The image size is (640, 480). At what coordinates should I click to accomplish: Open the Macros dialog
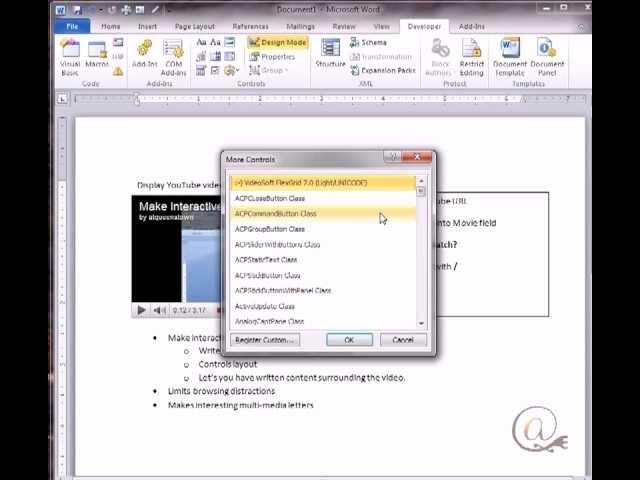point(97,54)
